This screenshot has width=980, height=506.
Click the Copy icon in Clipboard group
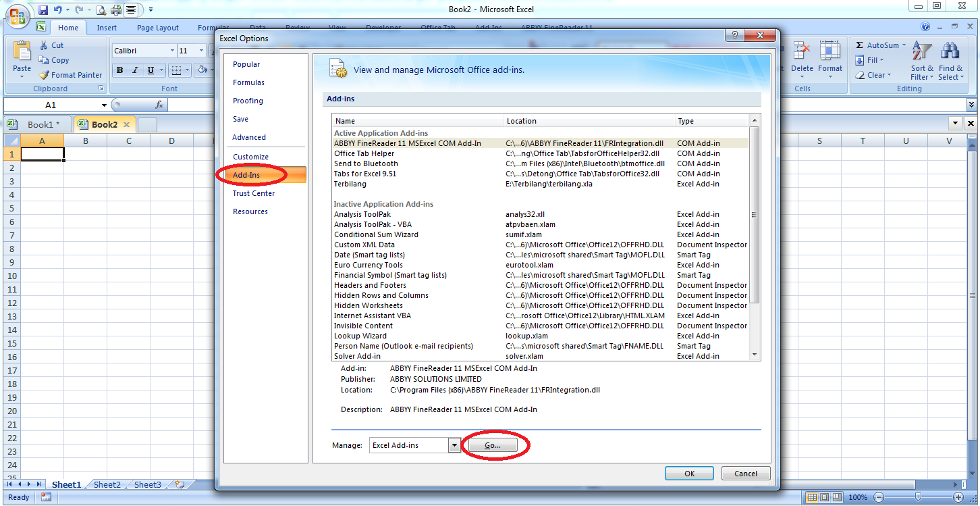(44, 60)
